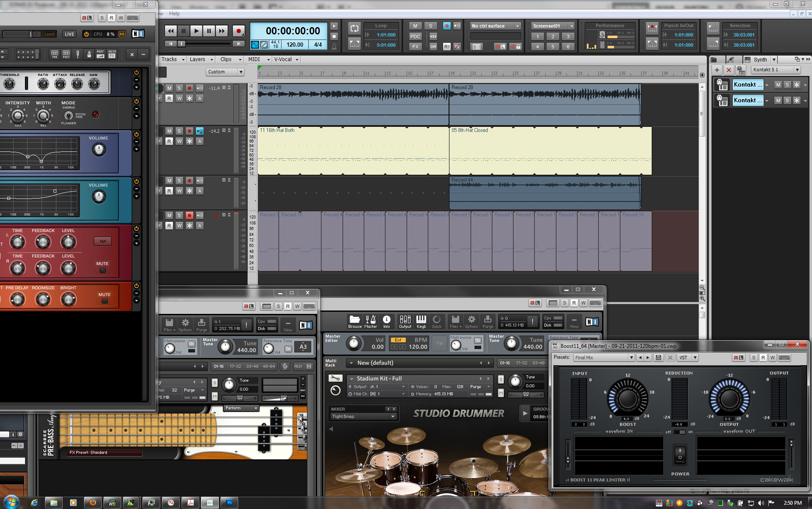Open the V-Vocal menu
Viewport: 812px width, 509px height.
(286, 59)
